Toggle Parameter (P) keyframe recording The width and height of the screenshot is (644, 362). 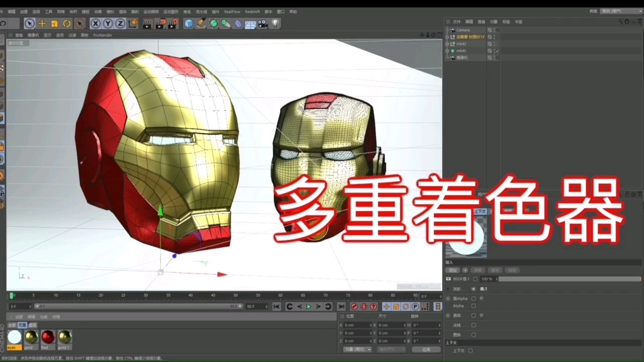[x=415, y=306]
